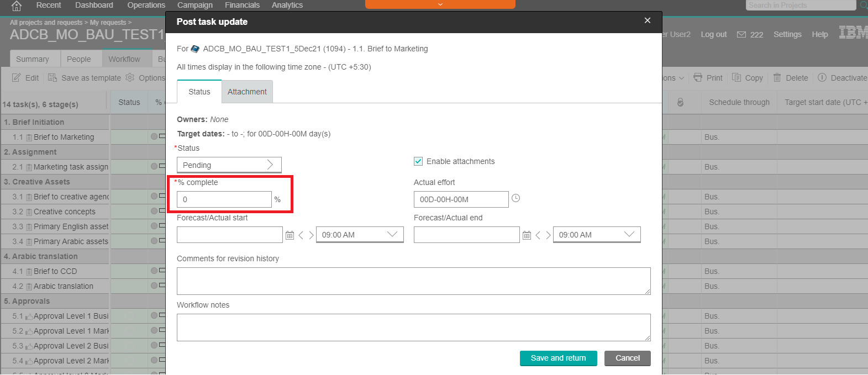The width and height of the screenshot is (868, 375).
Task: Click the Save and return button
Action: tap(558, 358)
